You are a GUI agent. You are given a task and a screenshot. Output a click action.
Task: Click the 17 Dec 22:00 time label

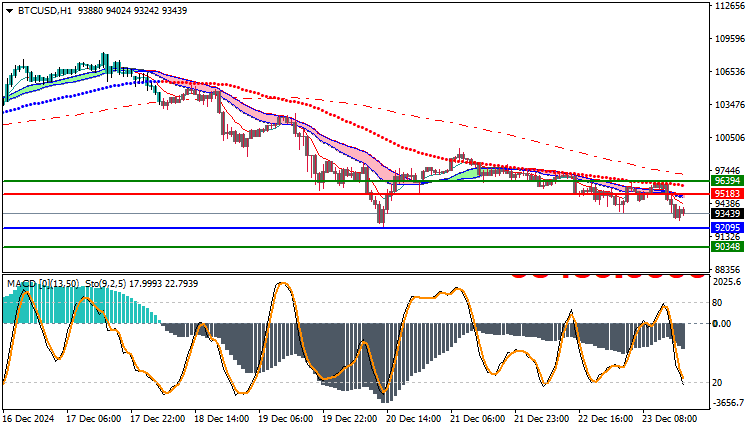(x=157, y=419)
